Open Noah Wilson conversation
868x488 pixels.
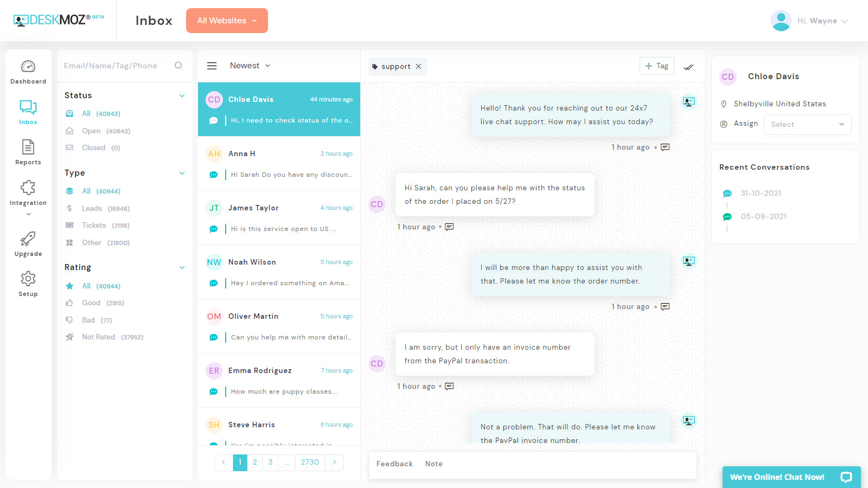click(x=279, y=272)
